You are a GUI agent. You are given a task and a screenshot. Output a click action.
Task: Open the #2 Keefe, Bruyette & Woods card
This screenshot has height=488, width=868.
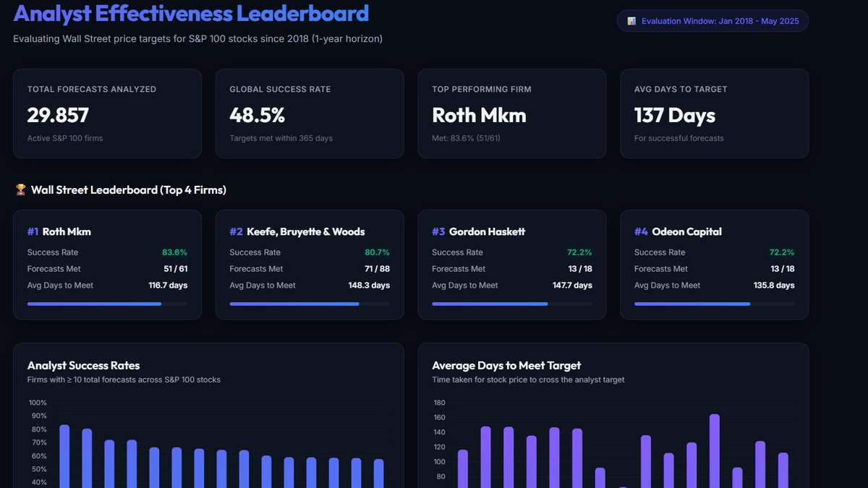click(x=310, y=265)
